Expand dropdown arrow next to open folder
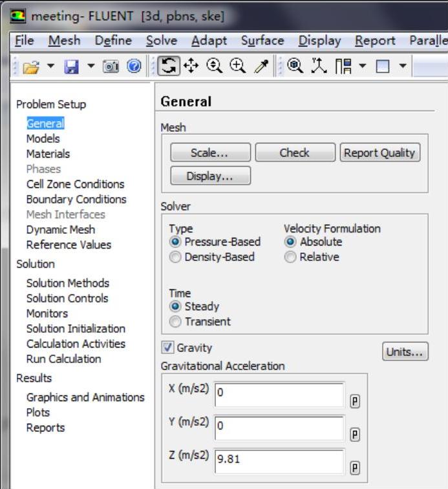448x489 pixels. pyautogui.click(x=50, y=66)
